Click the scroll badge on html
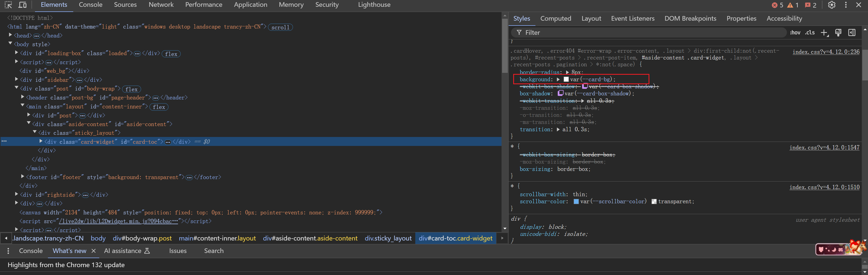Screen dimensions: 868x275 point(280,27)
